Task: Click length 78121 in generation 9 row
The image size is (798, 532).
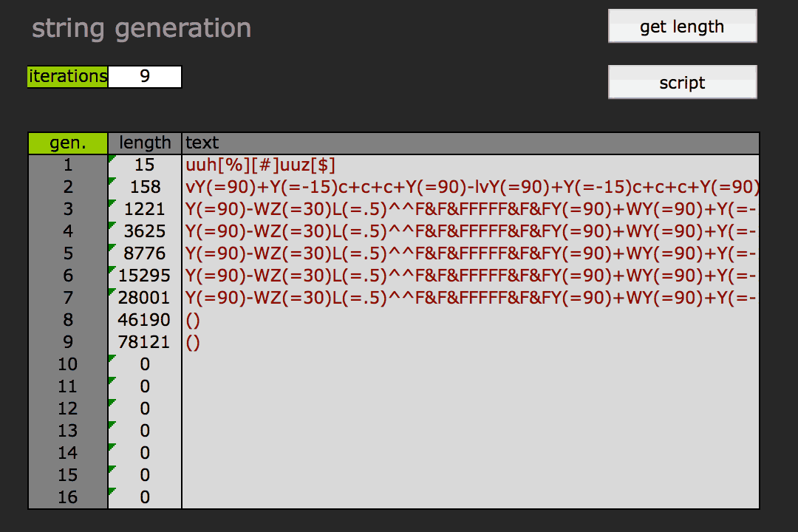Action: tap(145, 342)
